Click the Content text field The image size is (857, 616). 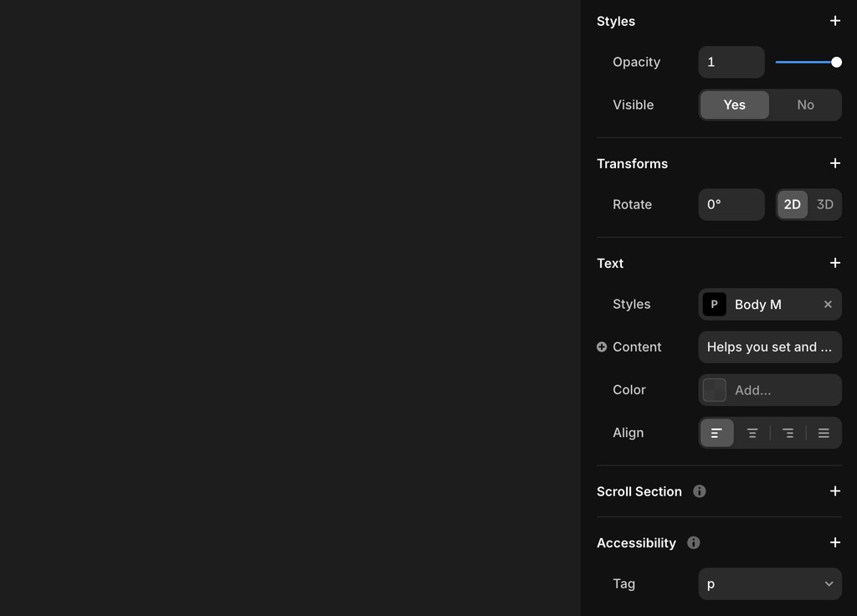[x=768, y=346]
